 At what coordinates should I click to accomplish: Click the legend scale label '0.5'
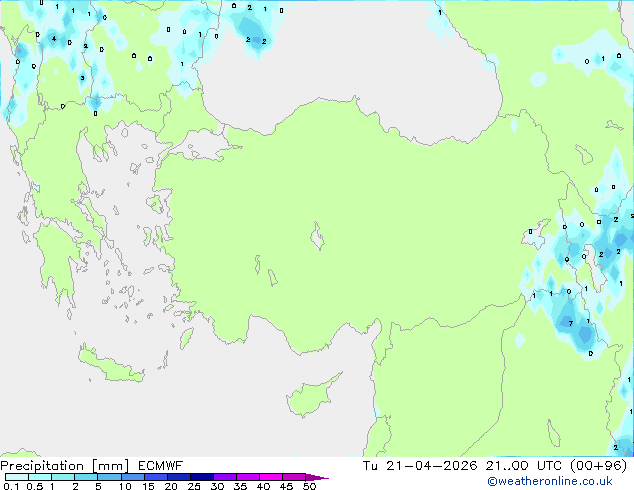pyautogui.click(x=34, y=486)
